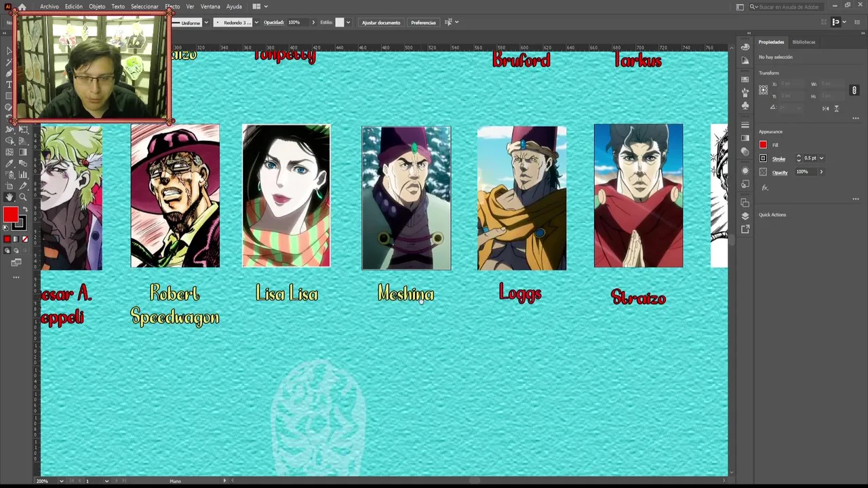This screenshot has width=868, height=488.
Task: Open arrange documents dropdown in menu bar
Action: click(x=259, y=7)
